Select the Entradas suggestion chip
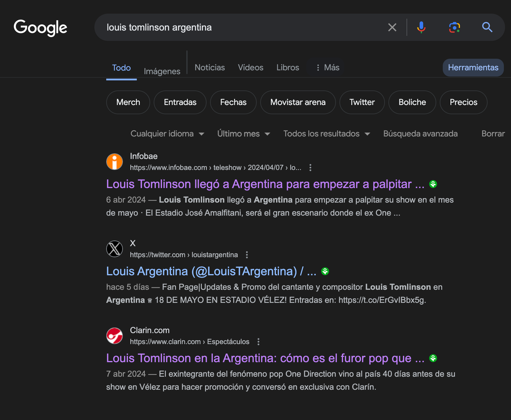 pyautogui.click(x=180, y=102)
